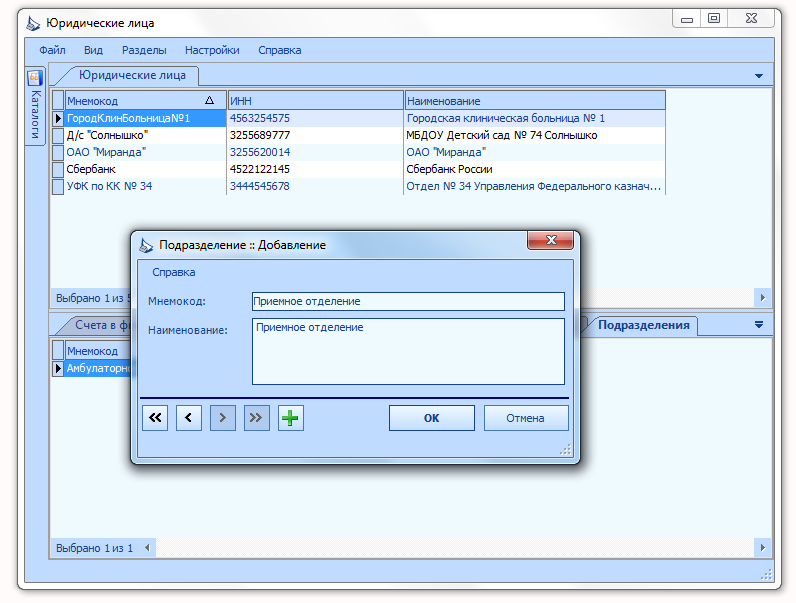
Task: Select the ОАО "Миранда" mnemonic cell
Action: (145, 152)
